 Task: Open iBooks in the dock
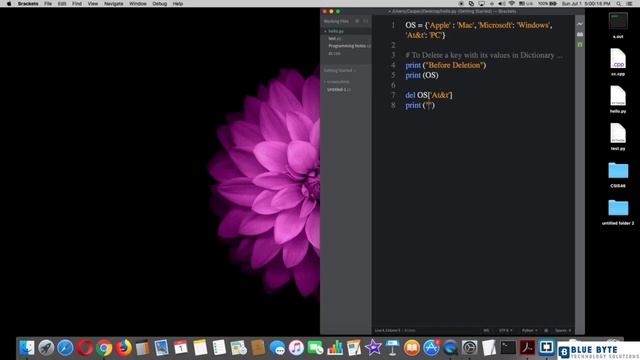412,348
